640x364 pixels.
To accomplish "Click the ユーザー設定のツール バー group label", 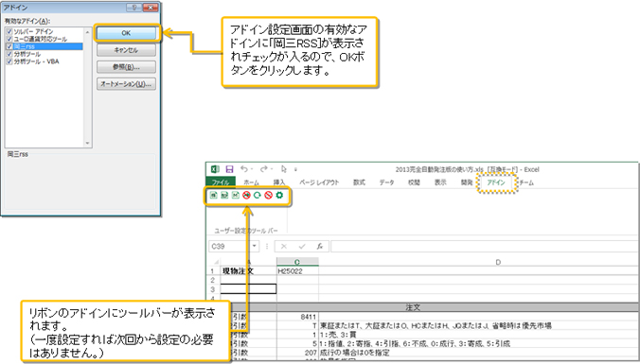I will [246, 231].
